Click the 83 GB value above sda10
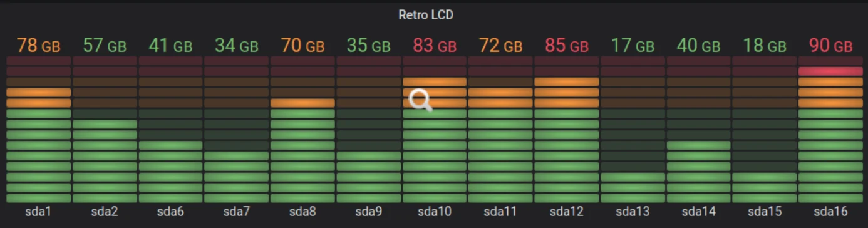 (x=435, y=46)
